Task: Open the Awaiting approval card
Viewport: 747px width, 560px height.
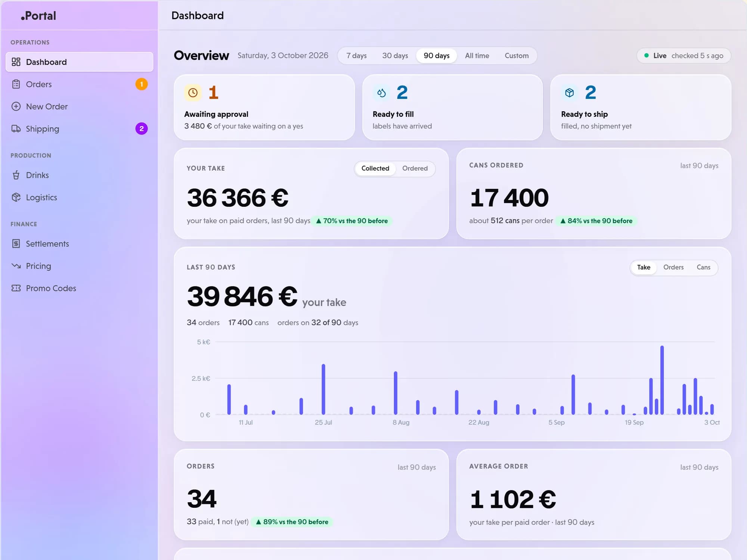Action: pos(264,108)
